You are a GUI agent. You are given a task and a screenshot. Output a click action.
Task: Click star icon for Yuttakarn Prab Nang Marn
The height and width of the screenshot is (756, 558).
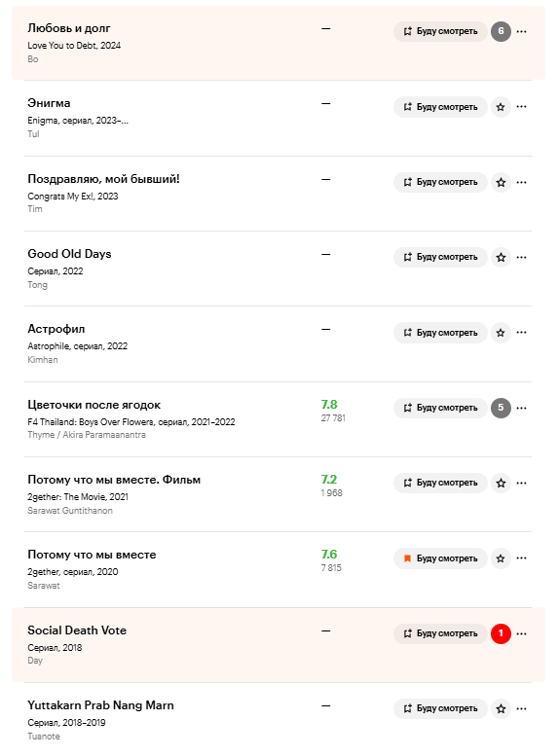[x=501, y=708]
